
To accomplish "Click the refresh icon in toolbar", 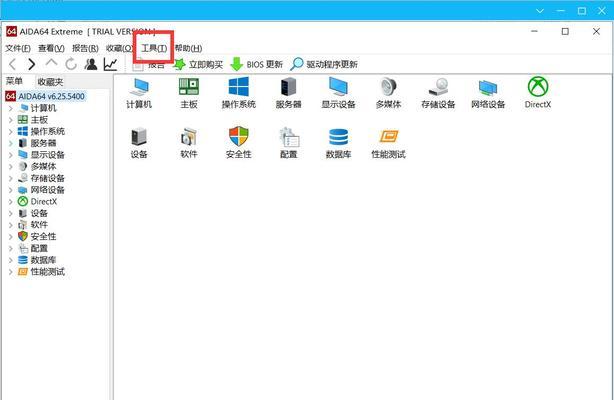I will (x=71, y=64).
